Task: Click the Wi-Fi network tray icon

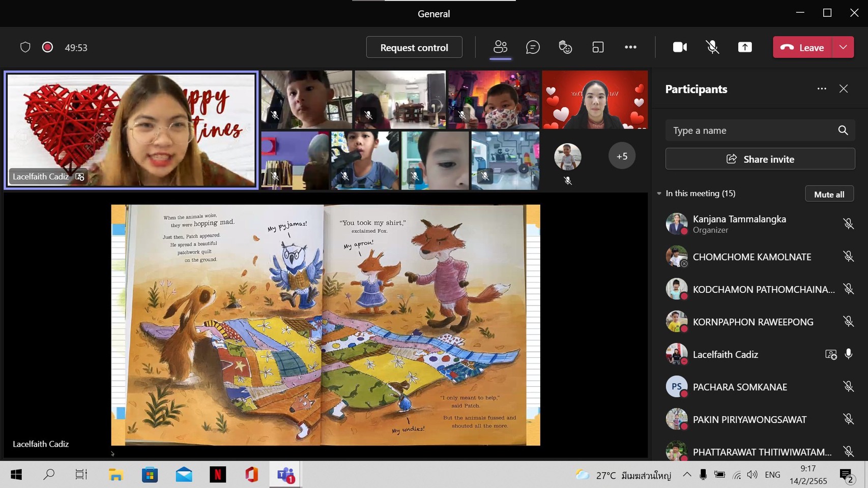Action: click(737, 475)
